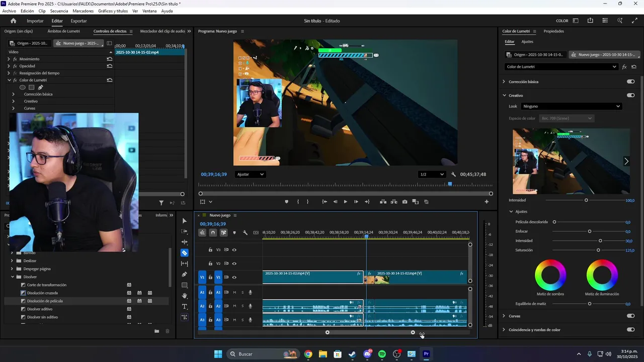Click the Export Frame camera icon

405,202
